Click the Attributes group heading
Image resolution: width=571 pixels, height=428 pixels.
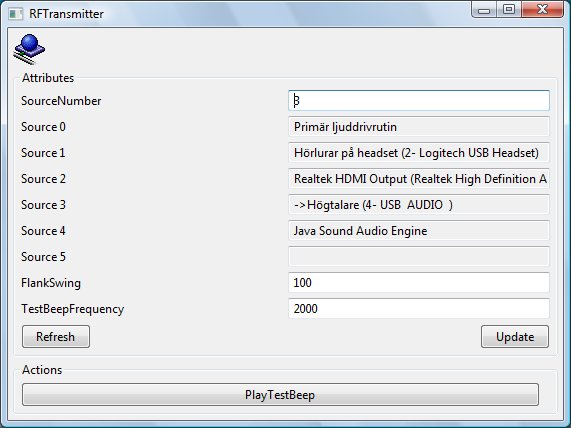tap(48, 78)
